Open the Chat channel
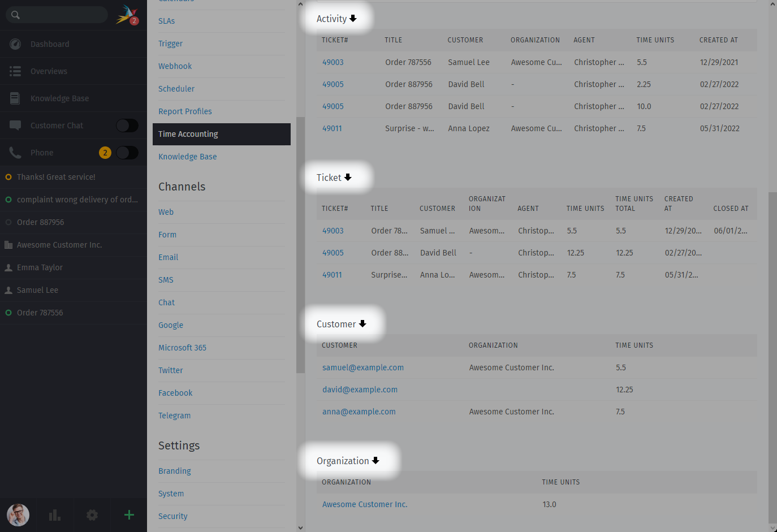 [x=166, y=302]
